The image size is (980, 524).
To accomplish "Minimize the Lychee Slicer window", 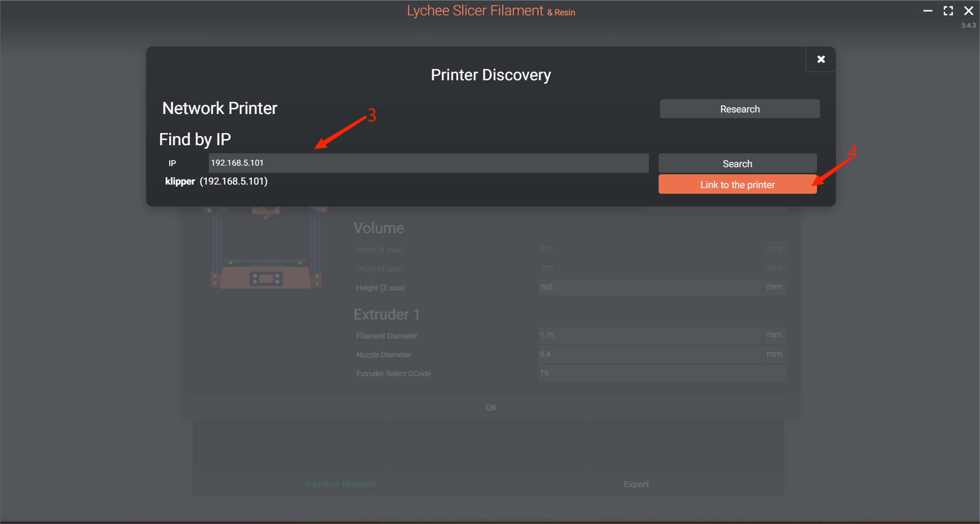I will (x=927, y=11).
